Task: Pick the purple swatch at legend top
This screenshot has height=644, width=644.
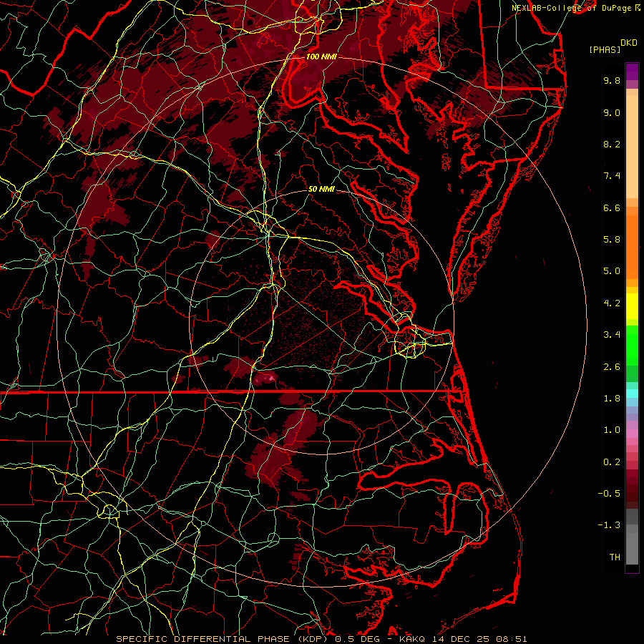Action: (x=632, y=72)
